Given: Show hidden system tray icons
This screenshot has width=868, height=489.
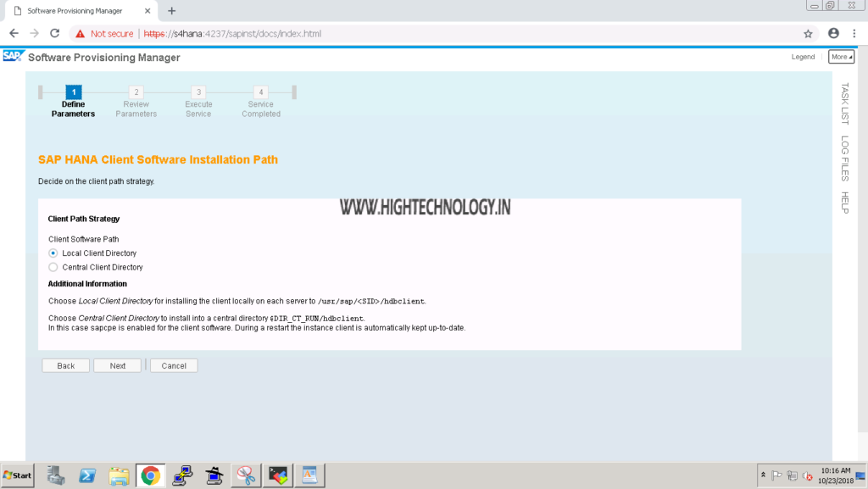Looking at the screenshot, I should tap(763, 475).
